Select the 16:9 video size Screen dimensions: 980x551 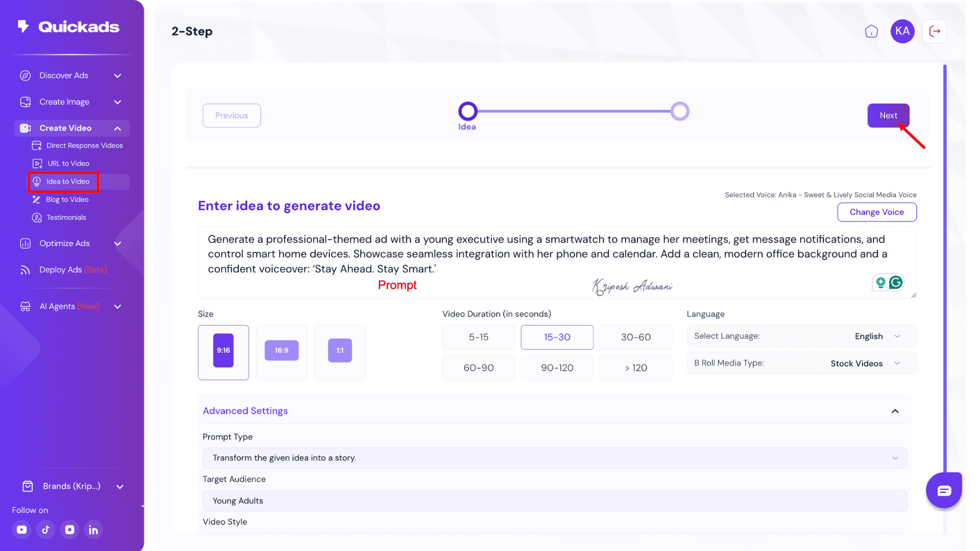(x=282, y=351)
